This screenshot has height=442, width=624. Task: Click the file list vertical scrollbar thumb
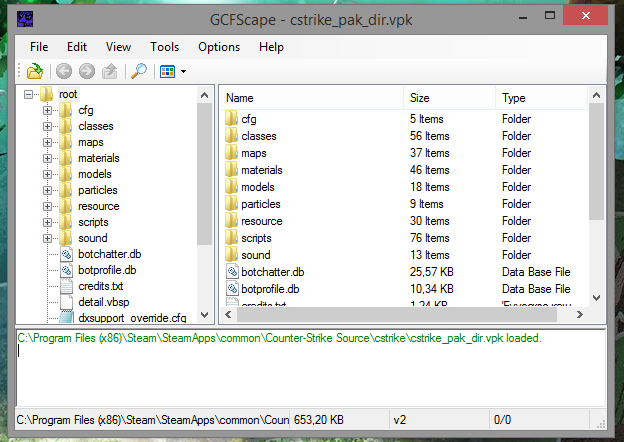pos(596,161)
